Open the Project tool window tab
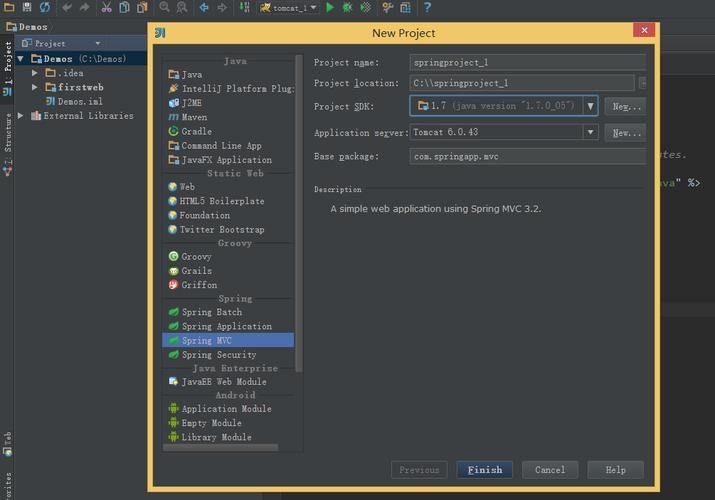 point(7,67)
